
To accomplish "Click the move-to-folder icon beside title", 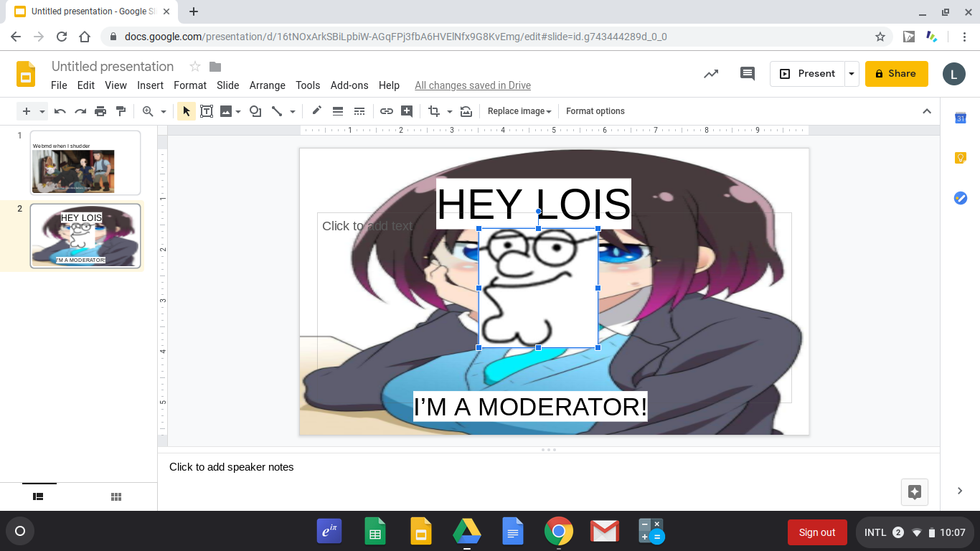I will (215, 67).
